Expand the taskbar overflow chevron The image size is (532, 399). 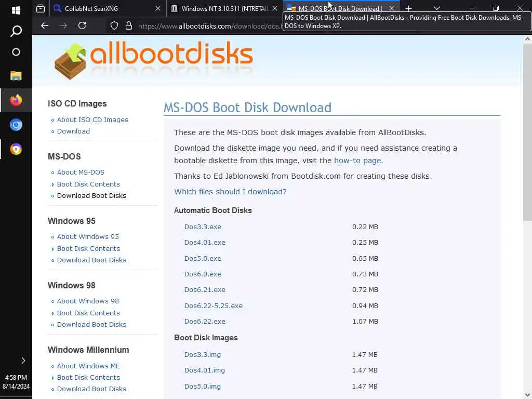click(23, 361)
